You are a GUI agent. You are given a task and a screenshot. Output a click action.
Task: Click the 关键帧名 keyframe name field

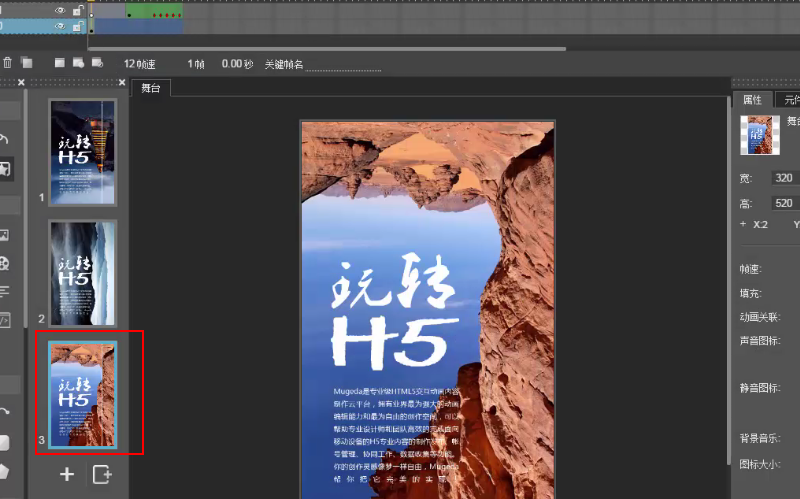click(x=343, y=65)
